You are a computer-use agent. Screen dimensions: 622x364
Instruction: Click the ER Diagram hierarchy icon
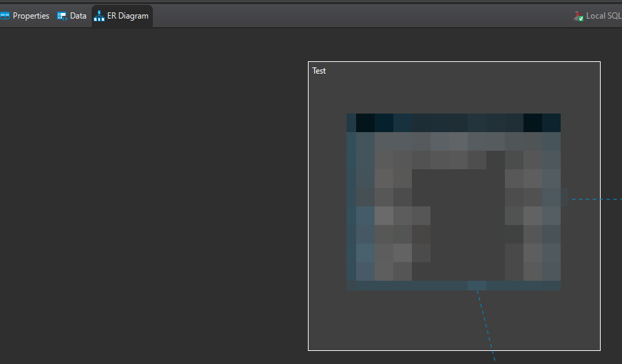click(99, 16)
